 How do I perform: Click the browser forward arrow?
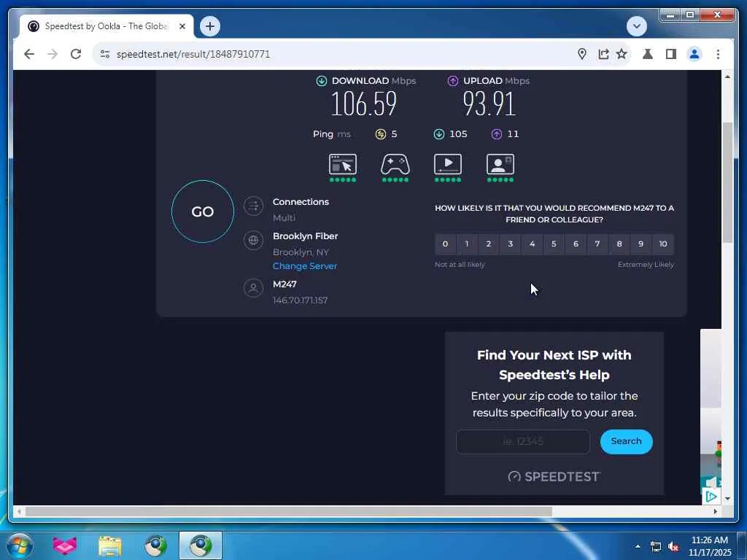[x=53, y=54]
